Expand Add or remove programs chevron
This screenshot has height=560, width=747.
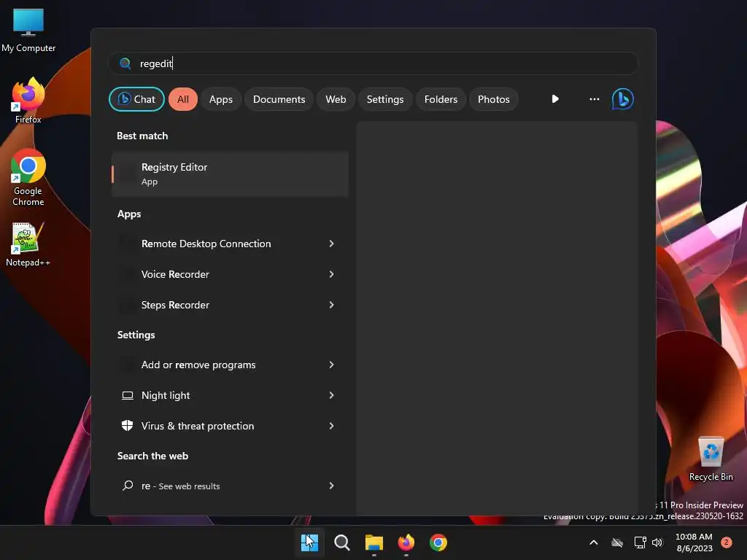pos(332,365)
